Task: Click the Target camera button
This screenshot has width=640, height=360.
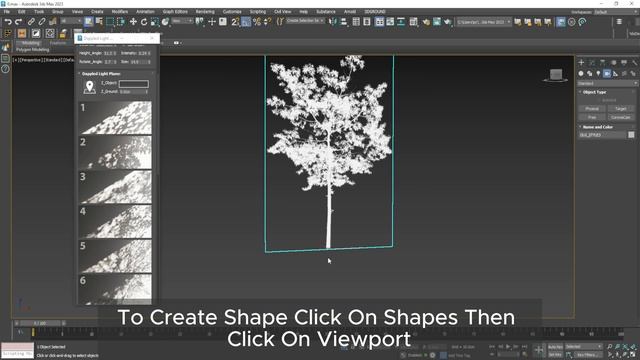Action: (620, 109)
